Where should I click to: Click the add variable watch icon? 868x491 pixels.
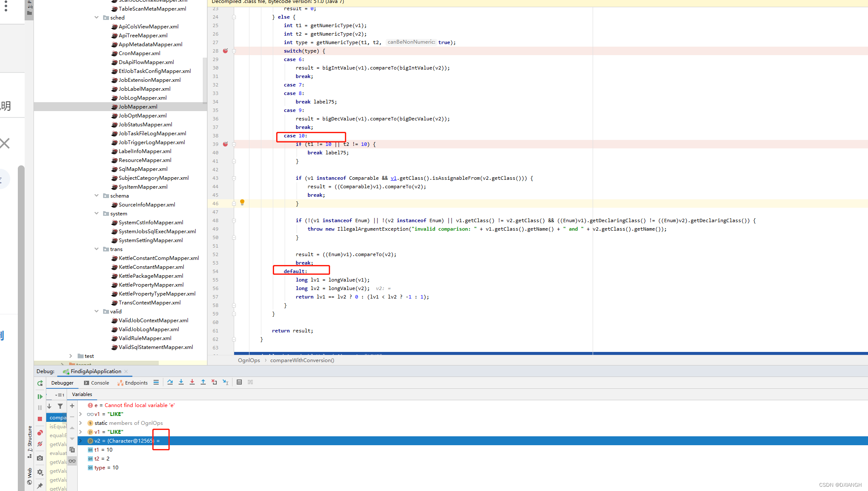pos(71,405)
